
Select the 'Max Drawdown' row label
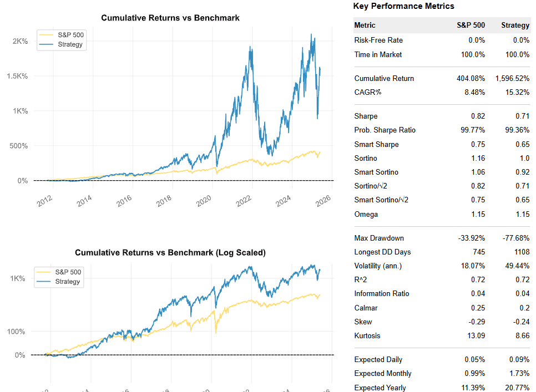379,238
